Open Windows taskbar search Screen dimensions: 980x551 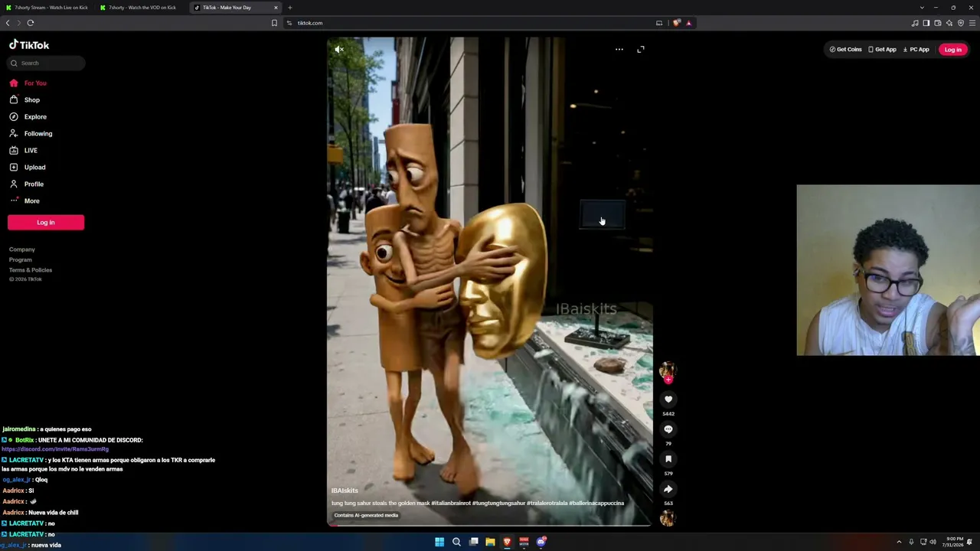pyautogui.click(x=456, y=542)
